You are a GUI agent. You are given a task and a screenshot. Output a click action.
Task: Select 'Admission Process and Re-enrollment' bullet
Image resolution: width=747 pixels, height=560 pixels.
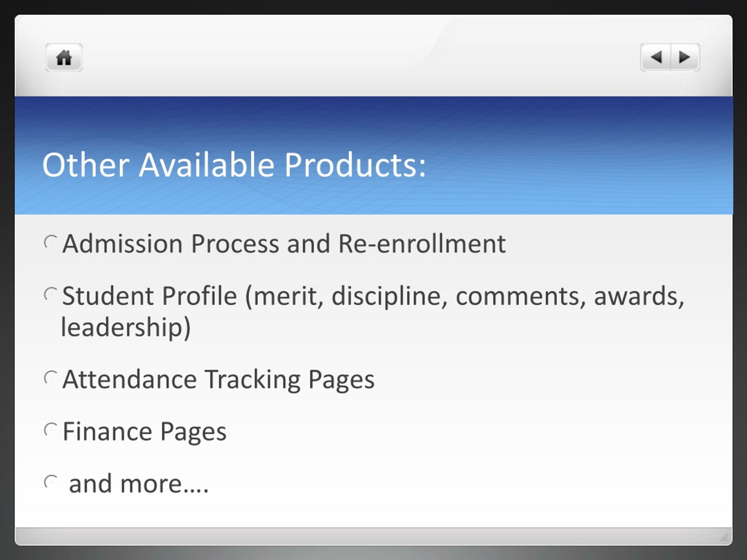click(284, 244)
